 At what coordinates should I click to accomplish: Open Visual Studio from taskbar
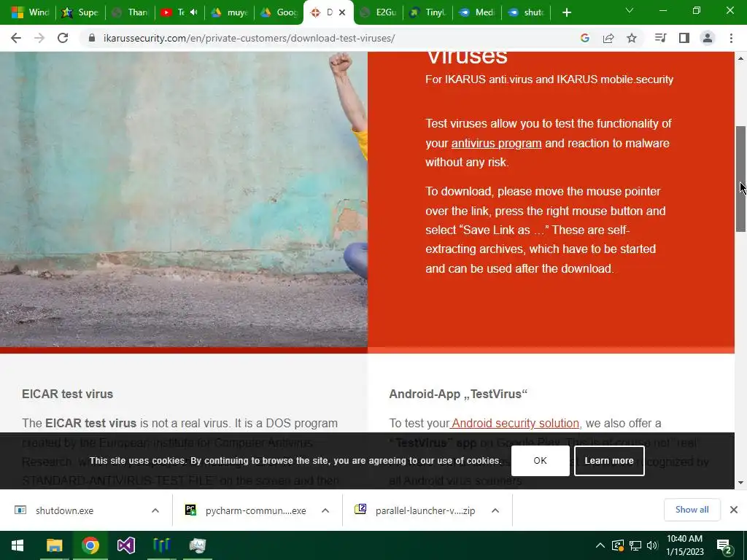click(x=125, y=545)
